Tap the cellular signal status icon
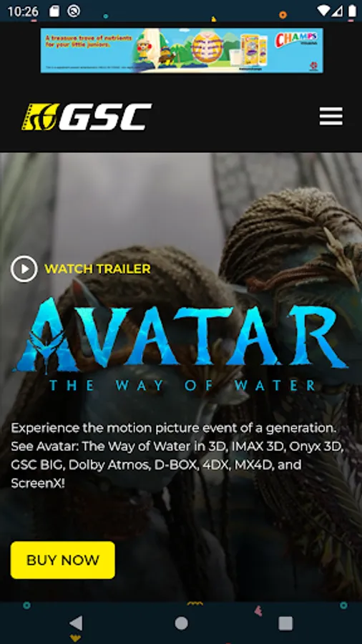Image resolution: width=362 pixels, height=644 pixels. 338,11
